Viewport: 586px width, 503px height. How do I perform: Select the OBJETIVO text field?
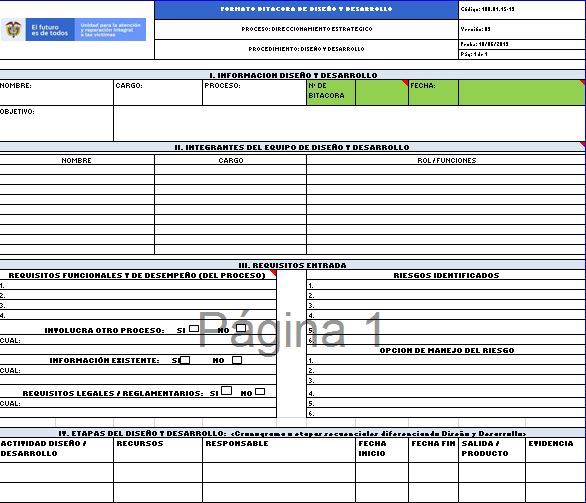349,123
